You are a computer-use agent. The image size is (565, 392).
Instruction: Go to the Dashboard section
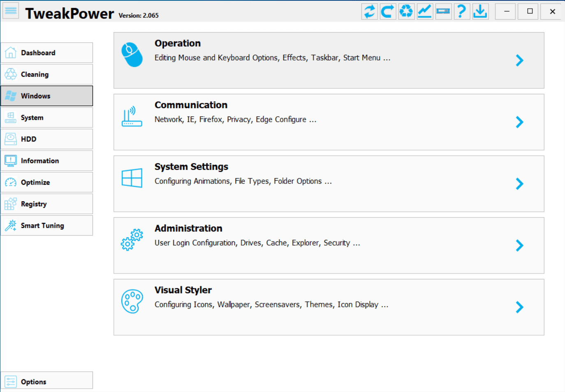coord(47,53)
